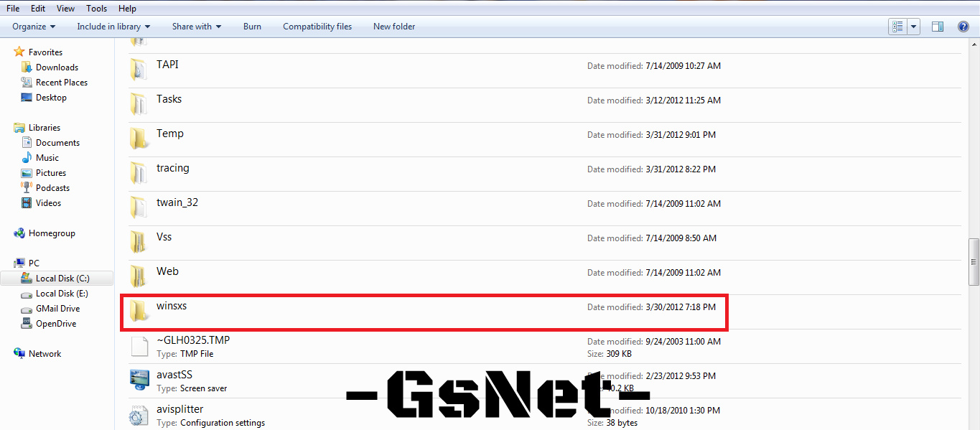Open the Tools menu
Screen dimensions: 980x430
[x=96, y=8]
